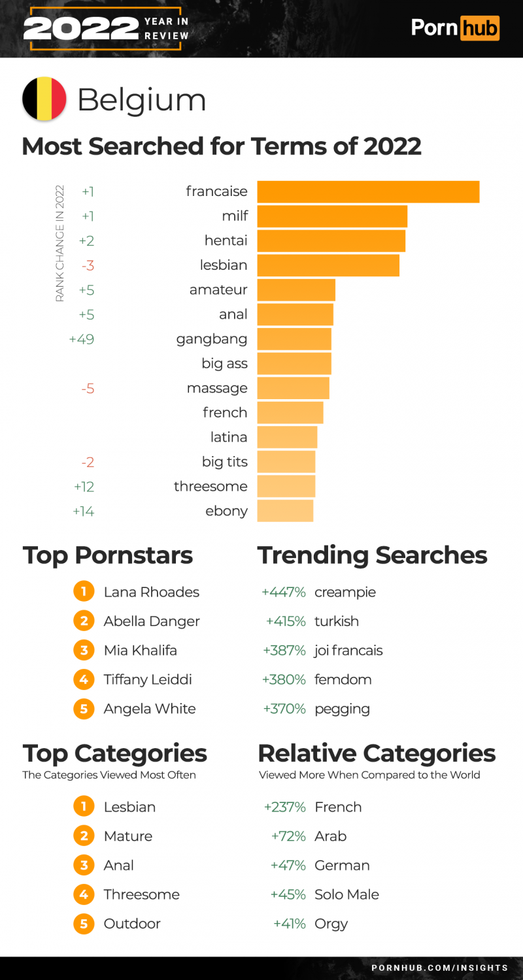Click the +237% French relative category value

click(x=285, y=807)
